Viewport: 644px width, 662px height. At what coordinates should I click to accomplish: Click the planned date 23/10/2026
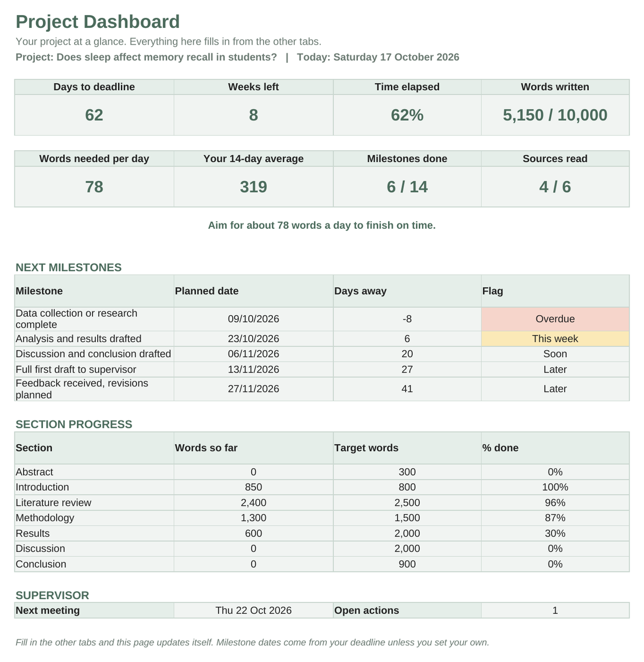253,339
